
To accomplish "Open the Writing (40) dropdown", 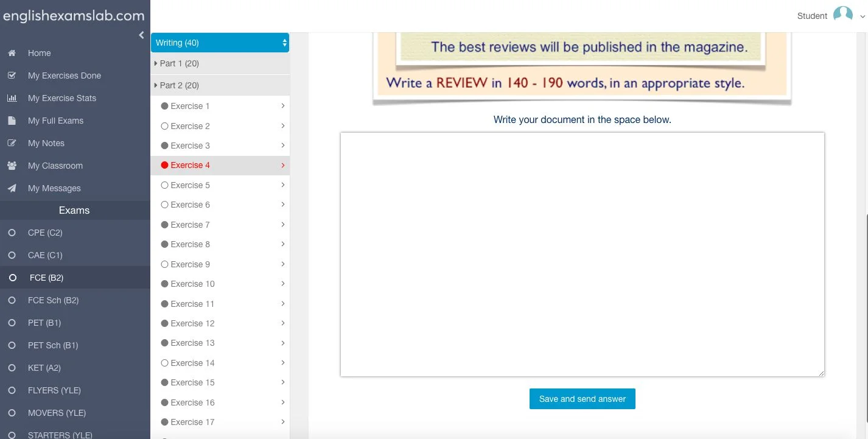I will [x=220, y=43].
